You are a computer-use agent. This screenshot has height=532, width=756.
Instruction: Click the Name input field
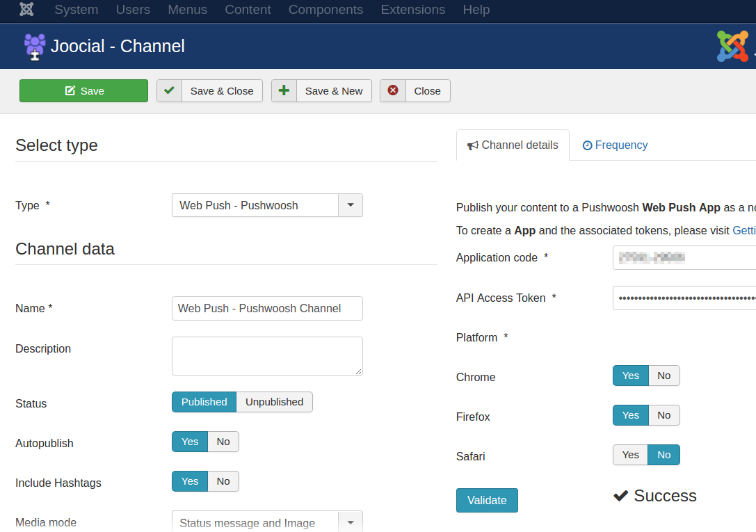tap(267, 308)
